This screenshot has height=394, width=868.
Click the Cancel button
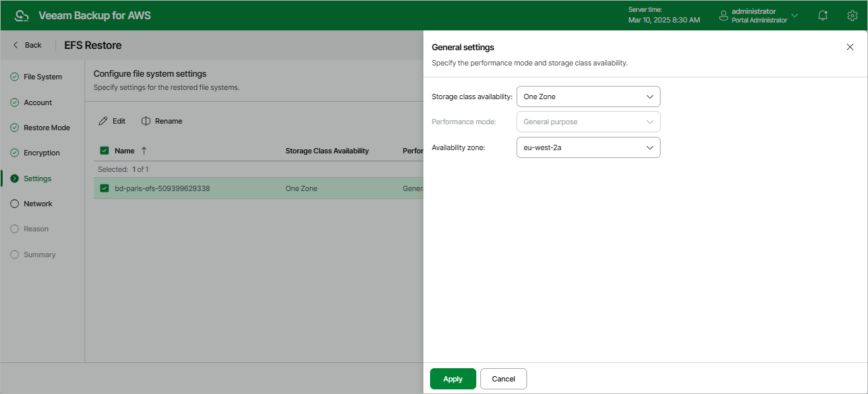[x=503, y=379]
